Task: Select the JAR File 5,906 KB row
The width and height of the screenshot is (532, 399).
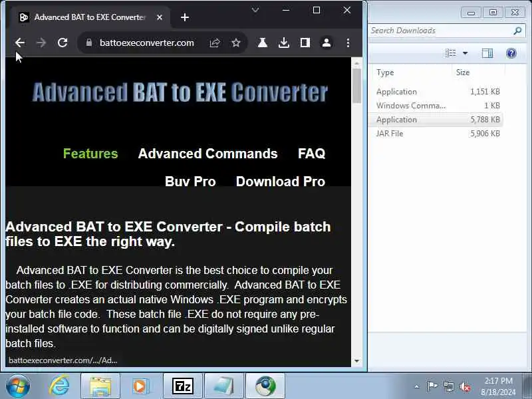Action: pos(436,134)
